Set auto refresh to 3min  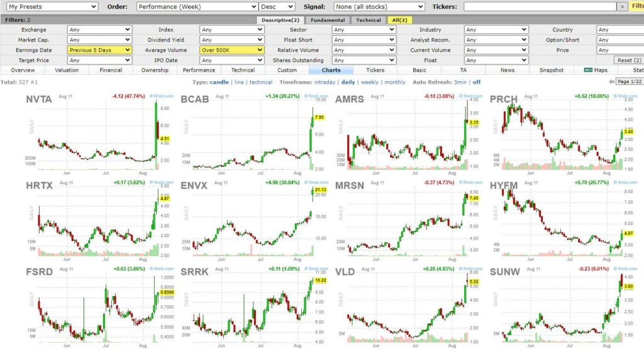tap(460, 82)
